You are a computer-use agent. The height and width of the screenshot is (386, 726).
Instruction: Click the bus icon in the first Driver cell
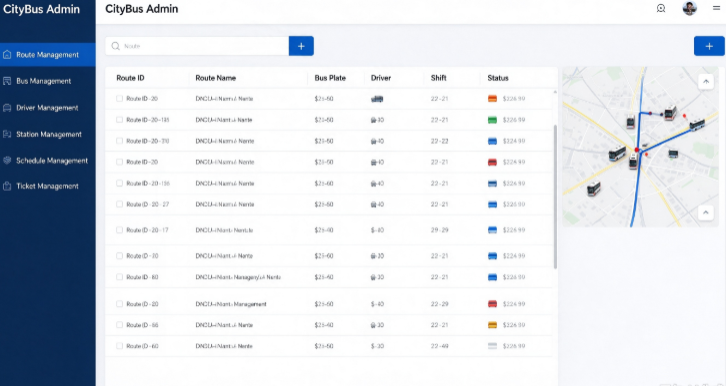[377, 99]
